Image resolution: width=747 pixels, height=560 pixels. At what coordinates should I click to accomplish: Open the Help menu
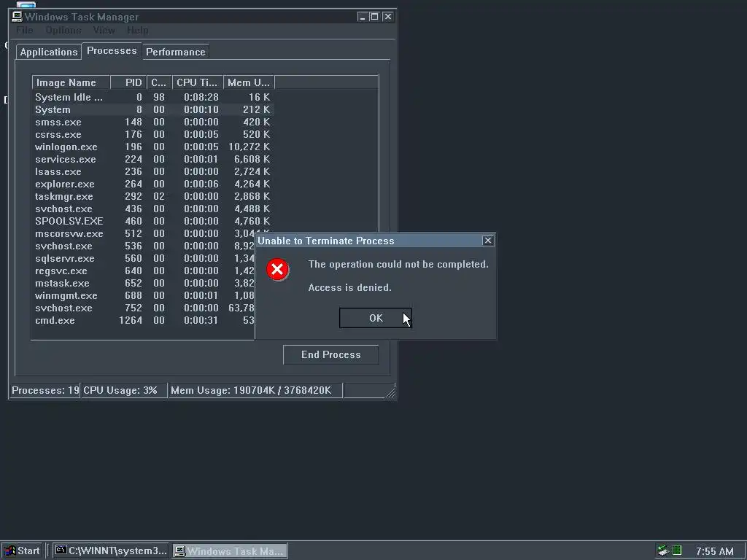click(x=138, y=30)
